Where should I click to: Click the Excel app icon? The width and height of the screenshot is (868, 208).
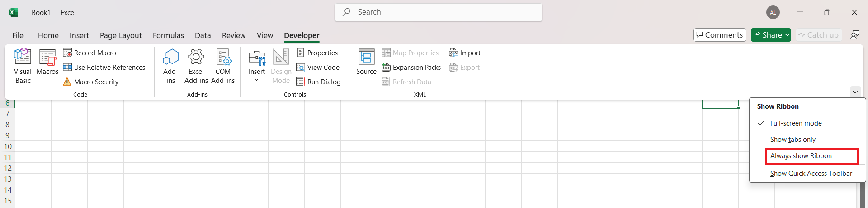click(14, 12)
